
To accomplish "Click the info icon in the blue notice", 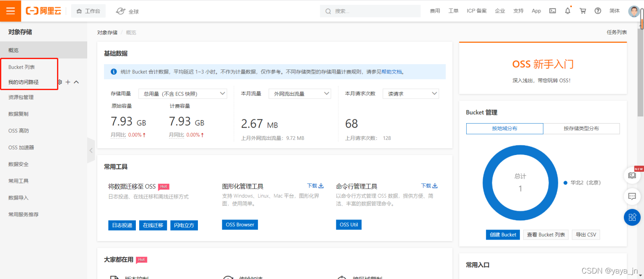I will [114, 72].
